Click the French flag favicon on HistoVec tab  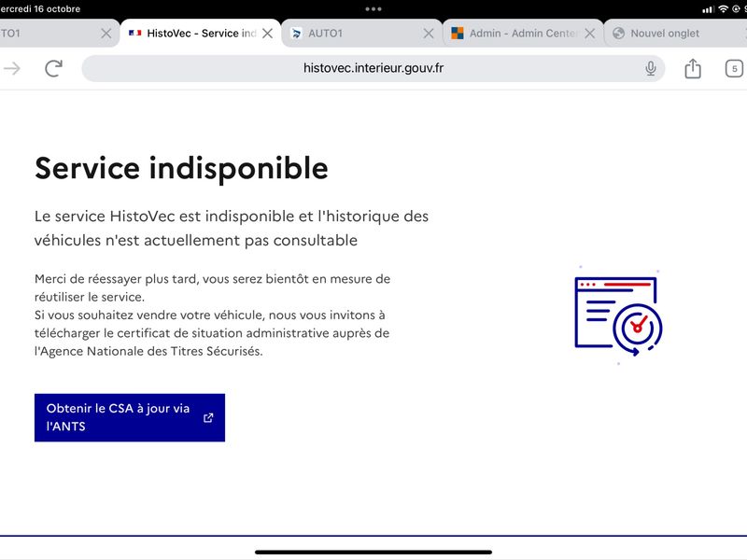(134, 33)
